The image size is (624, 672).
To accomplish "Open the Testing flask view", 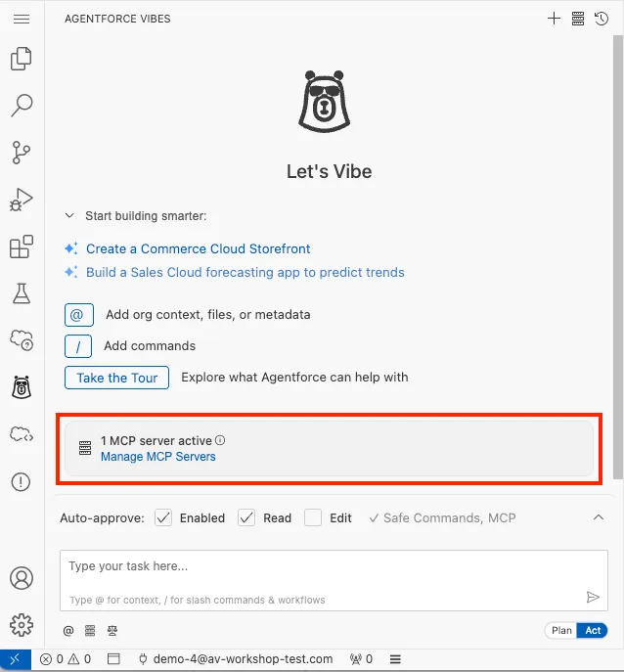I will tap(22, 292).
